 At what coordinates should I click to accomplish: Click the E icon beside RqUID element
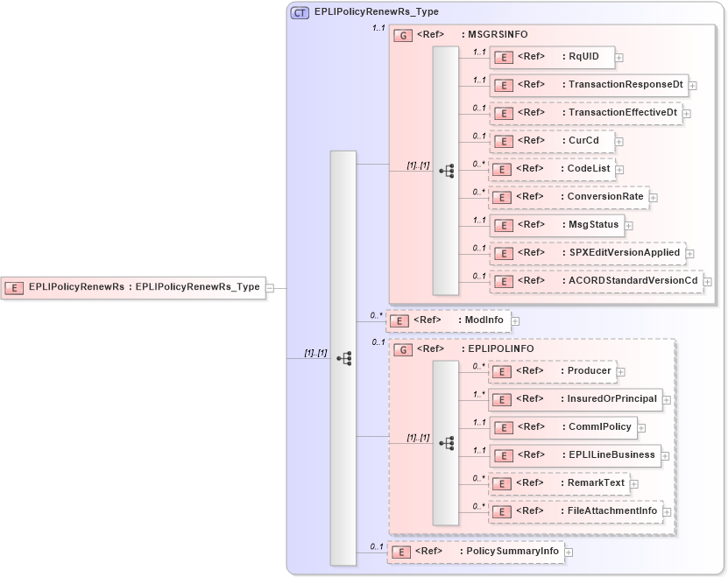504,57
